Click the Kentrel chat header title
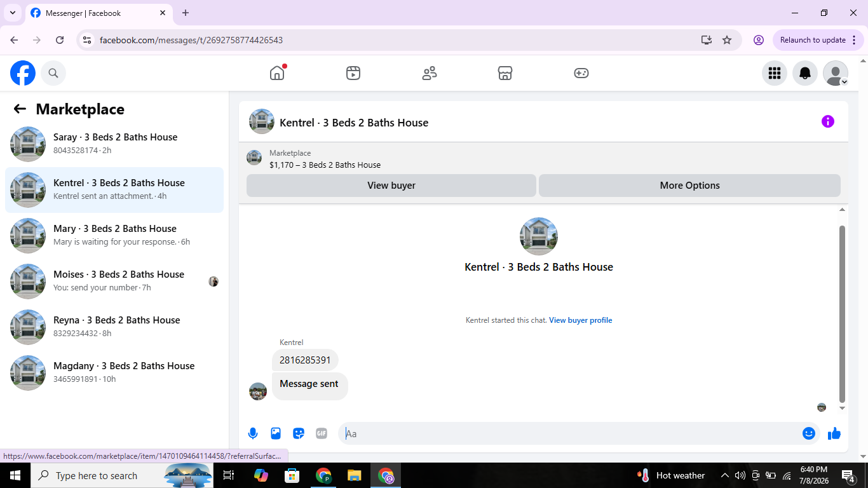Viewport: 868px width, 488px height. 354,123
